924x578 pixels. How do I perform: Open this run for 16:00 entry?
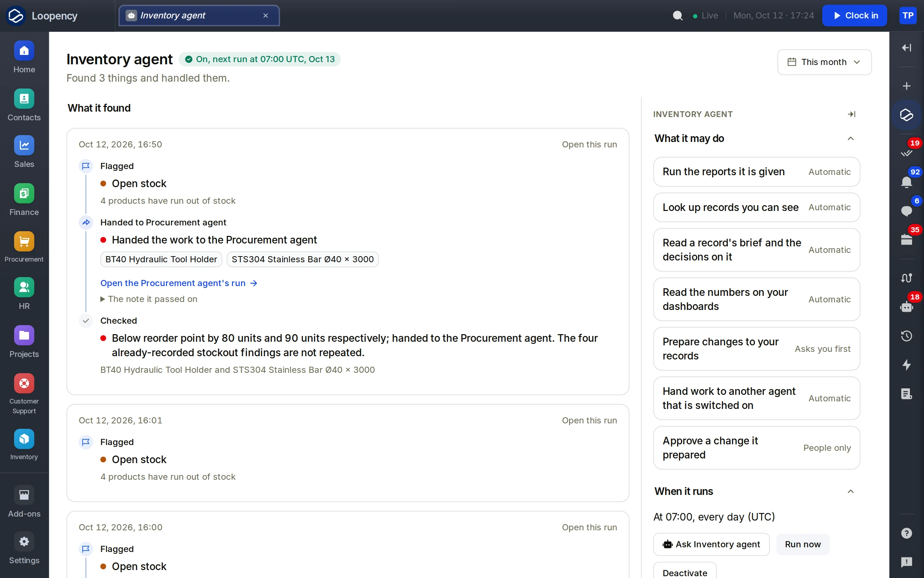(589, 527)
